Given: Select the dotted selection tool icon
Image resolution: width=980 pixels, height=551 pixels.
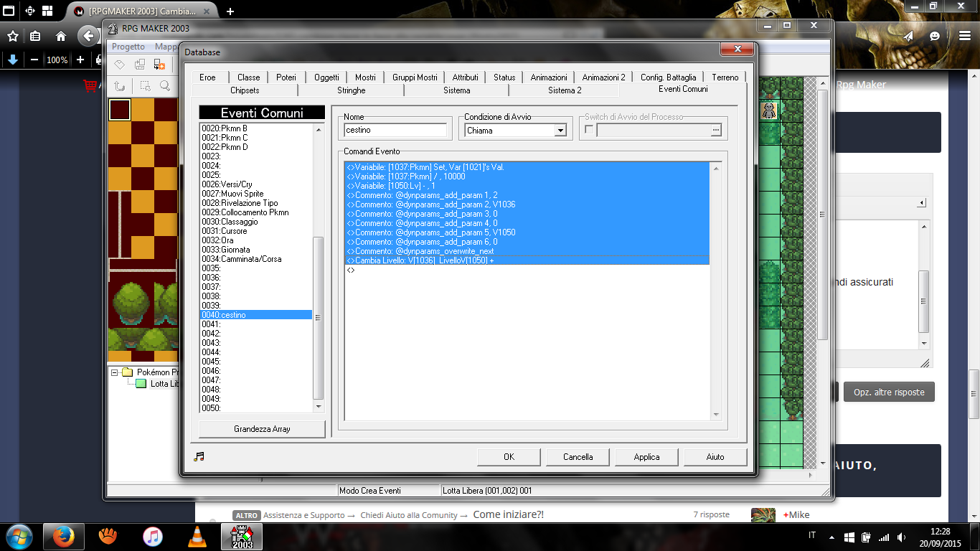Looking at the screenshot, I should click(146, 86).
